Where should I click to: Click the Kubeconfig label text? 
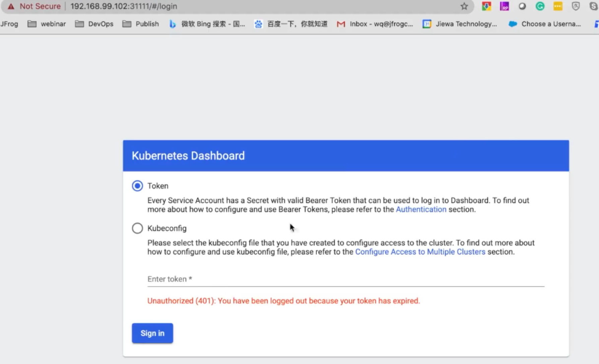pyautogui.click(x=167, y=228)
